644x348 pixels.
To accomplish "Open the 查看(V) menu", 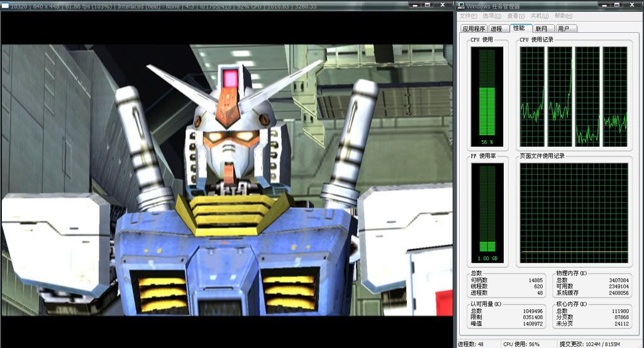I will coord(516,16).
